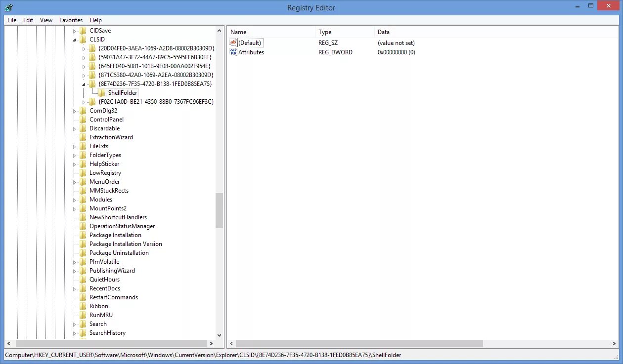
Task: Click the FileExts folder icon
Action: [83, 146]
